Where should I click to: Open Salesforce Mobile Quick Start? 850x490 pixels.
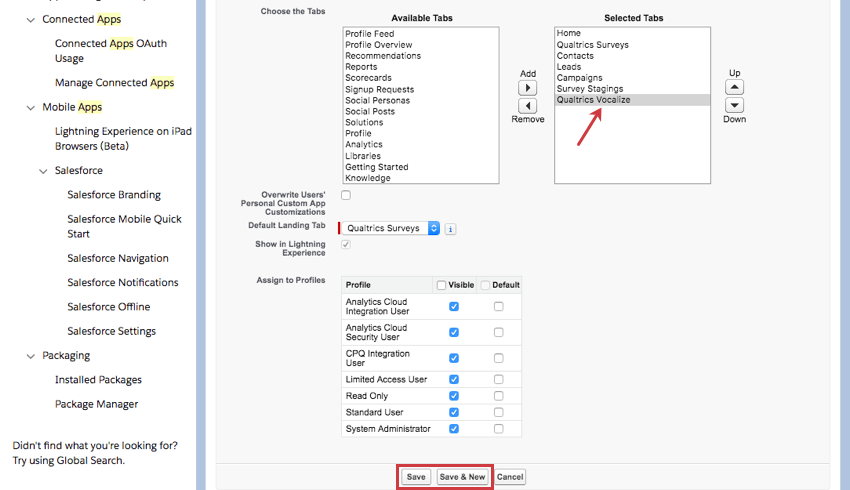(124, 226)
